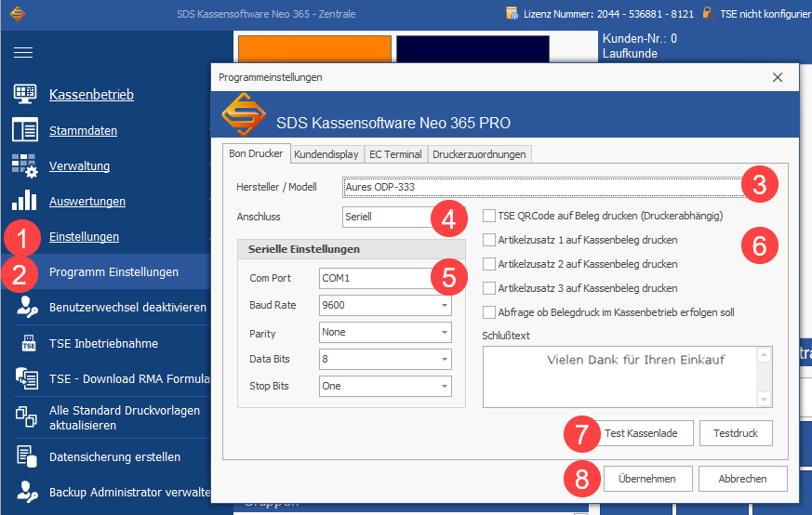Switch to the EC Terminal tab
This screenshot has width=812, height=515.
tap(395, 154)
